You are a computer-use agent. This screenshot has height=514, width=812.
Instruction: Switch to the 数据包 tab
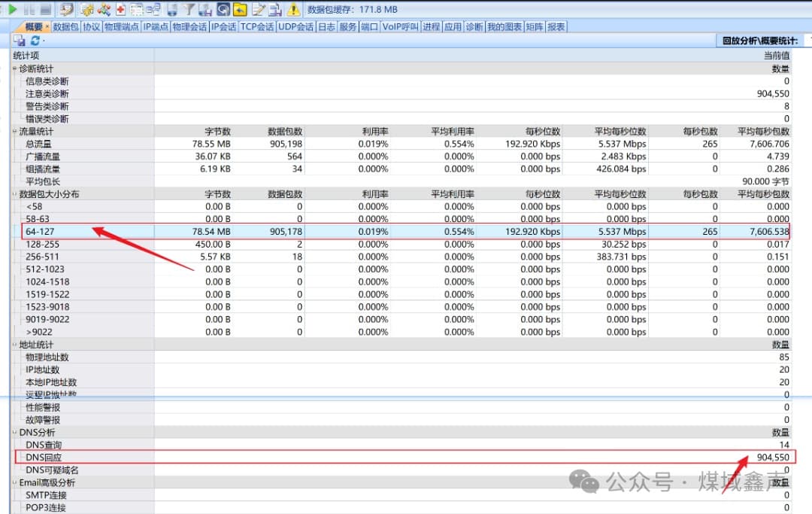tap(65, 26)
